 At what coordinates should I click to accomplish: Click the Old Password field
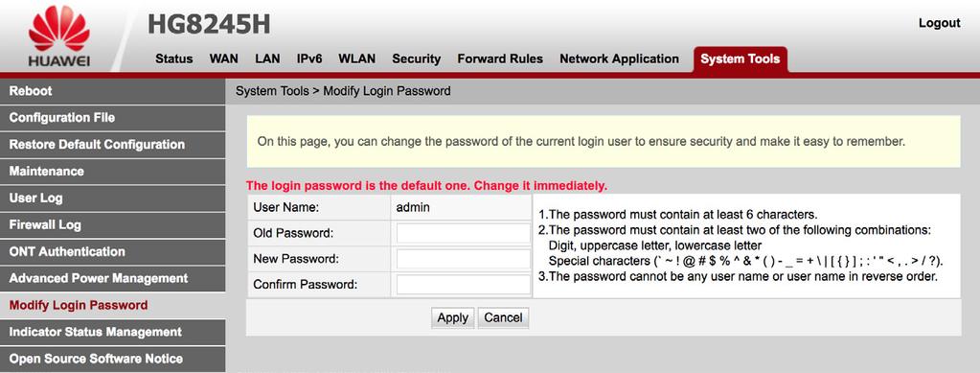tap(463, 233)
